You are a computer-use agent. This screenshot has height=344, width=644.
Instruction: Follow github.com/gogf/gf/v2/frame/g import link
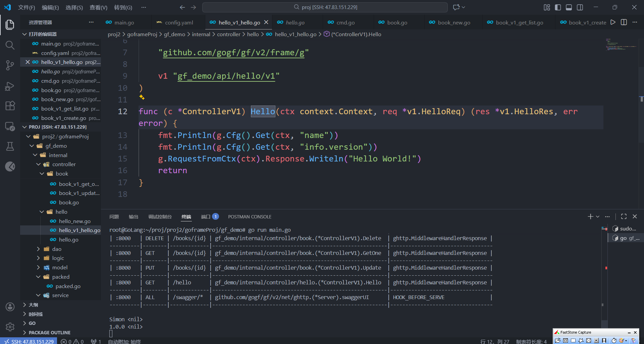tap(233, 53)
